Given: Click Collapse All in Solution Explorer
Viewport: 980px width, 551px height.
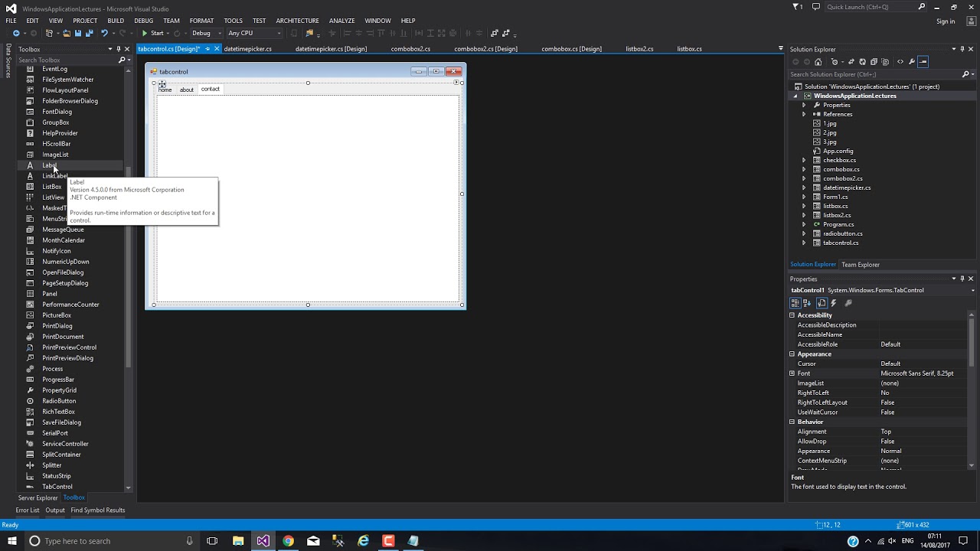Looking at the screenshot, I should (x=874, y=62).
